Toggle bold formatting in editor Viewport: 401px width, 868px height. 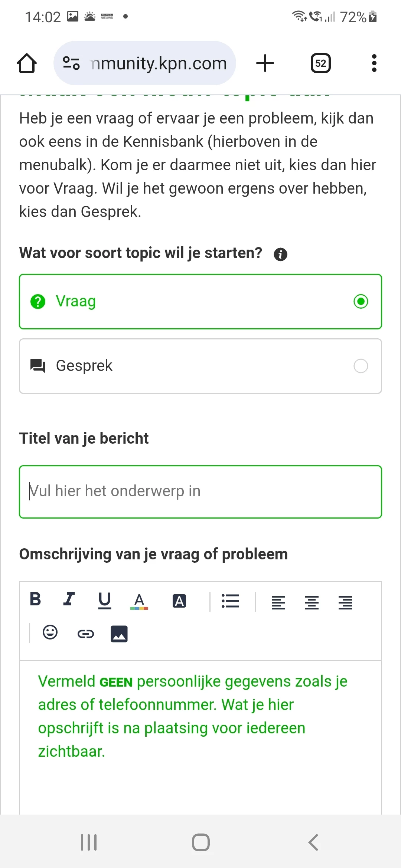[36, 599]
